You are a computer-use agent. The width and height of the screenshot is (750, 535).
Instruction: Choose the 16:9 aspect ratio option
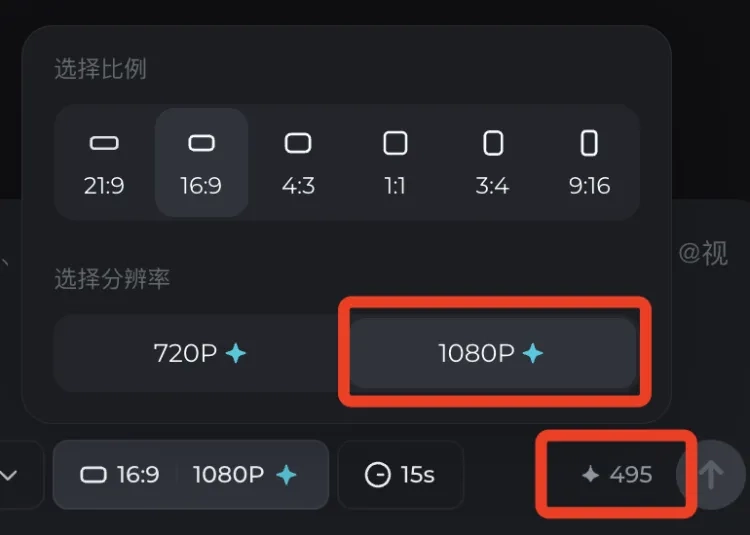pos(201,162)
